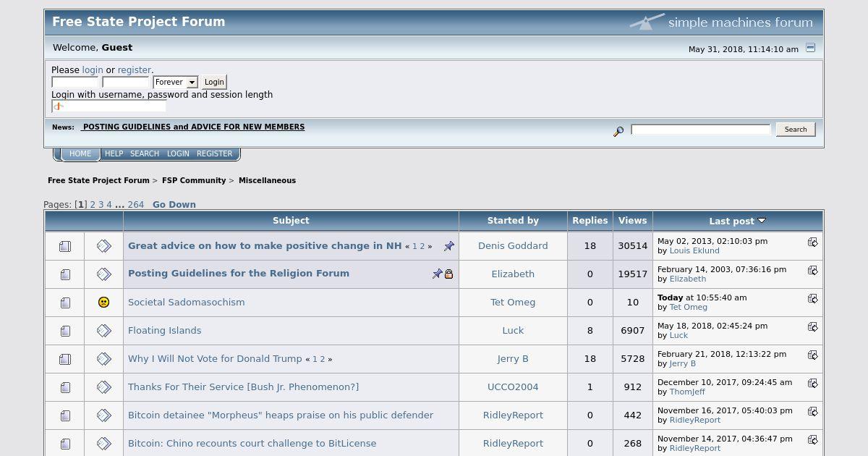868x456 pixels.
Task: Go to page 264 of topics
Action: (136, 205)
